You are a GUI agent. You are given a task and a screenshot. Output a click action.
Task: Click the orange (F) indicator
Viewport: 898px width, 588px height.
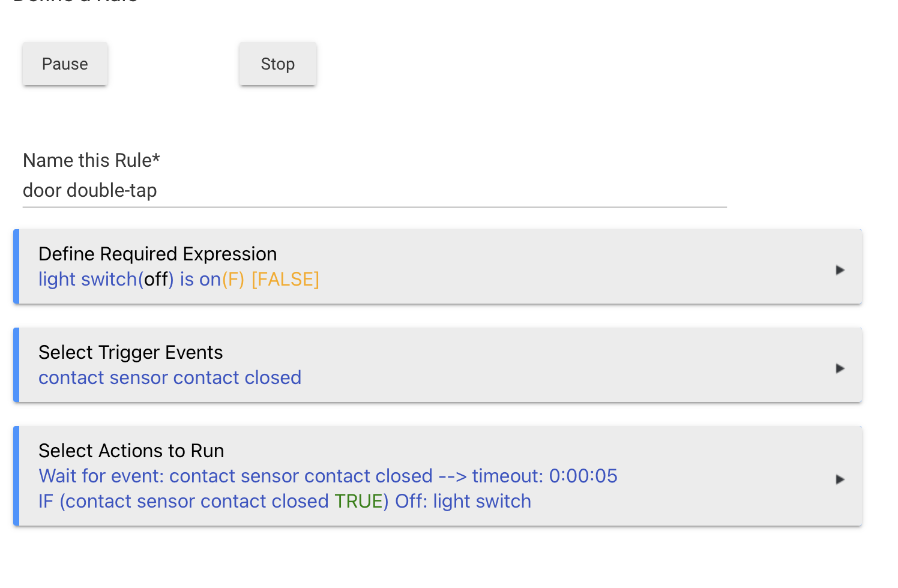[x=233, y=280]
